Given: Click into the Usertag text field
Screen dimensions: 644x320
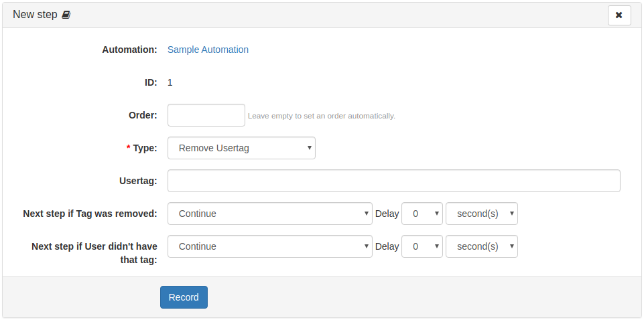Looking at the screenshot, I should [394, 181].
